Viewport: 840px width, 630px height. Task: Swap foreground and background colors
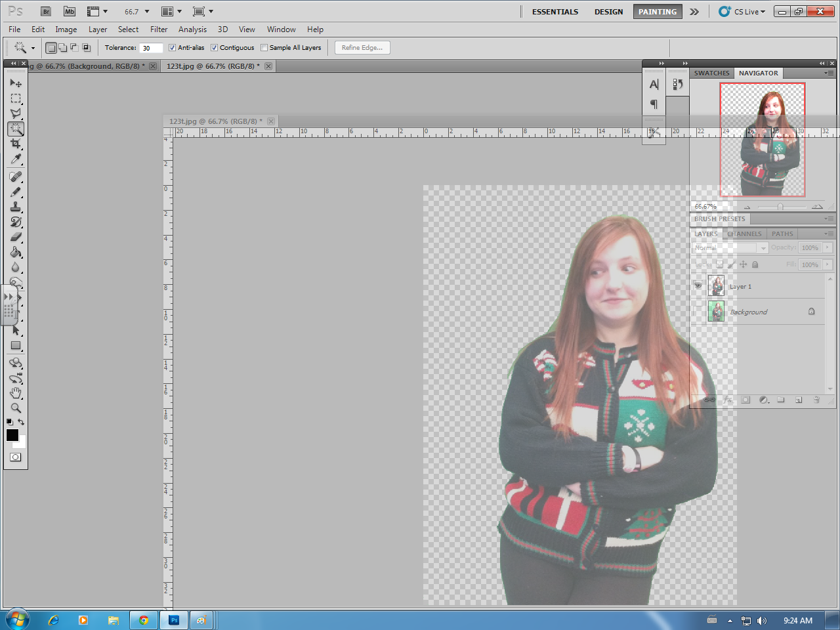coord(22,422)
